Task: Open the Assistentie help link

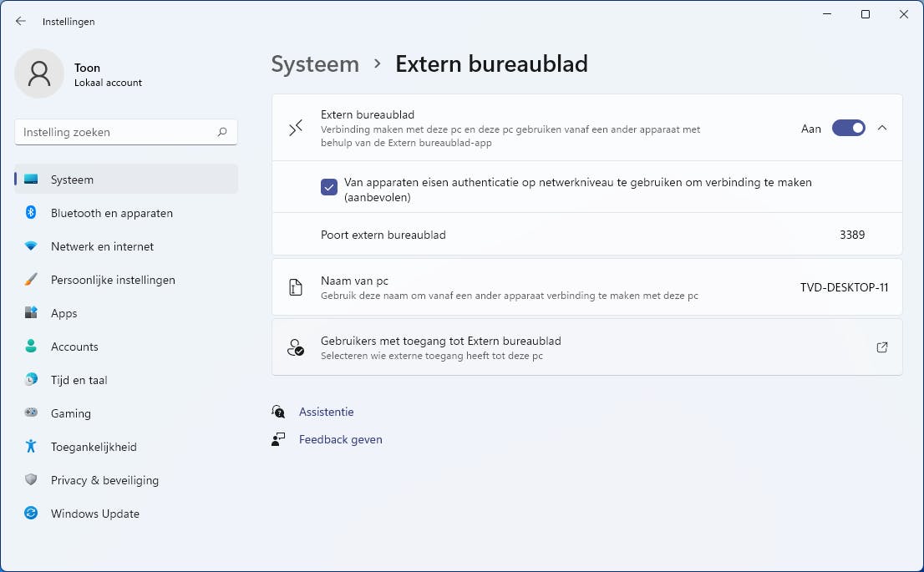Action: (326, 412)
